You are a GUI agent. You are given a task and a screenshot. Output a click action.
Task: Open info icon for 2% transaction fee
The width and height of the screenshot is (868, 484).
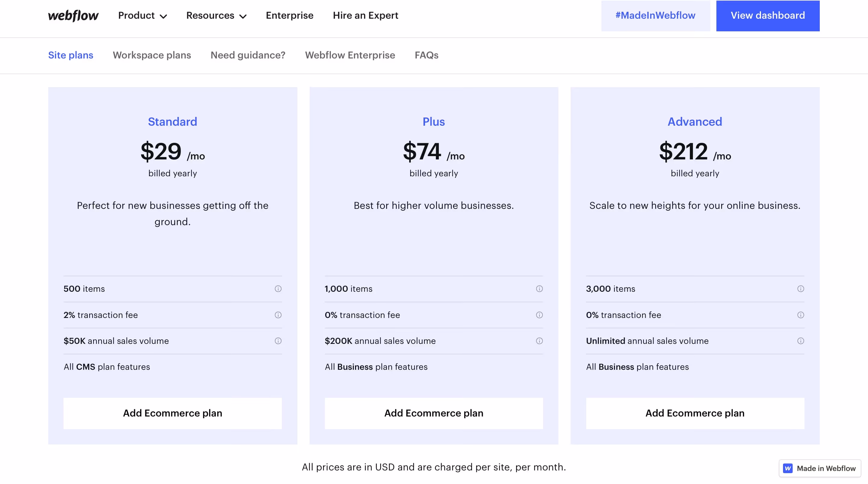click(x=278, y=315)
